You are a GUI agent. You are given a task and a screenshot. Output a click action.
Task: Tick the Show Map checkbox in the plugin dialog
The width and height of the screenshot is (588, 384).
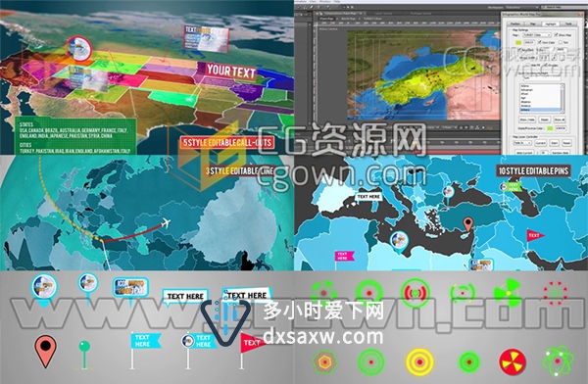point(556,34)
